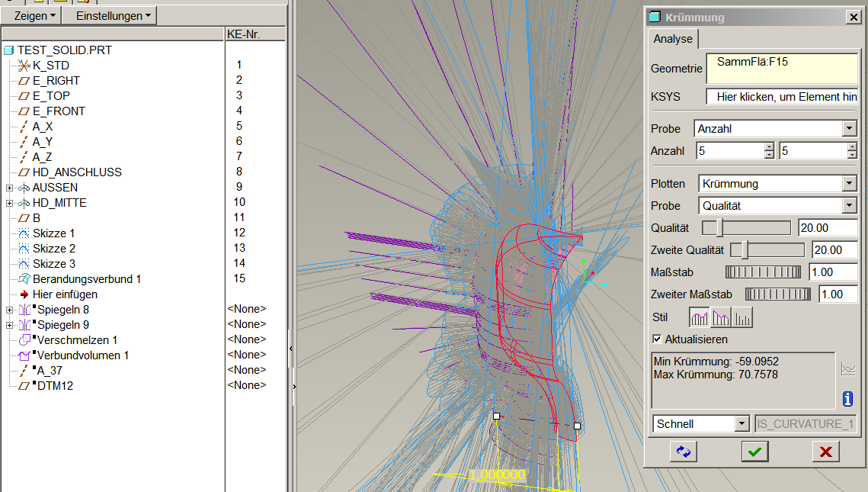Select the E_RIGHT datum plane icon
Screen dimensions: 868x492
24,81
